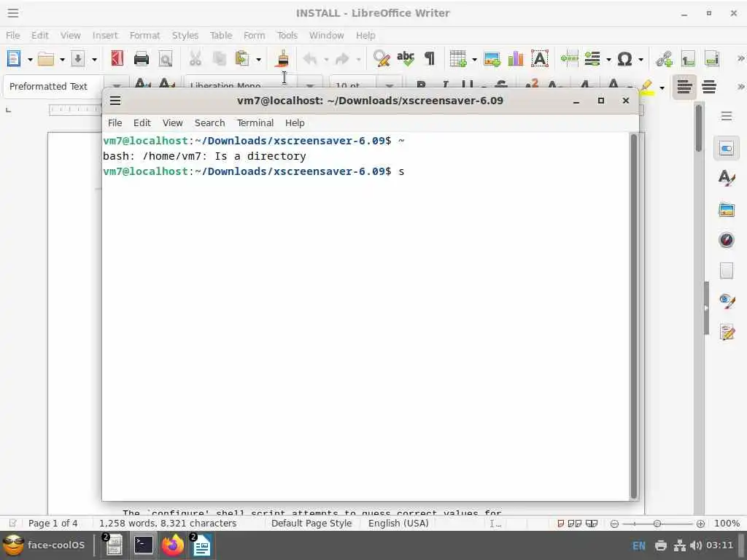Viewport: 747px width, 560px height.
Task: Apply the yellow highlighting color marker
Action: click(x=646, y=86)
